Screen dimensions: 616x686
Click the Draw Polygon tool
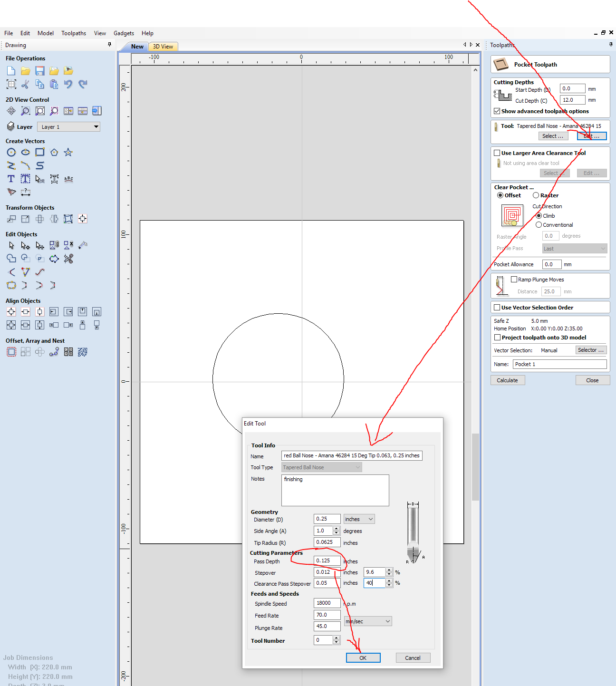click(x=54, y=153)
